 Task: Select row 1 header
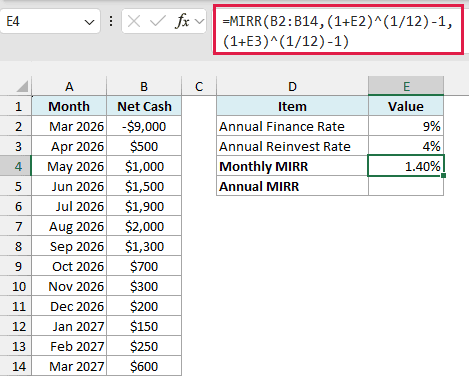(x=16, y=106)
